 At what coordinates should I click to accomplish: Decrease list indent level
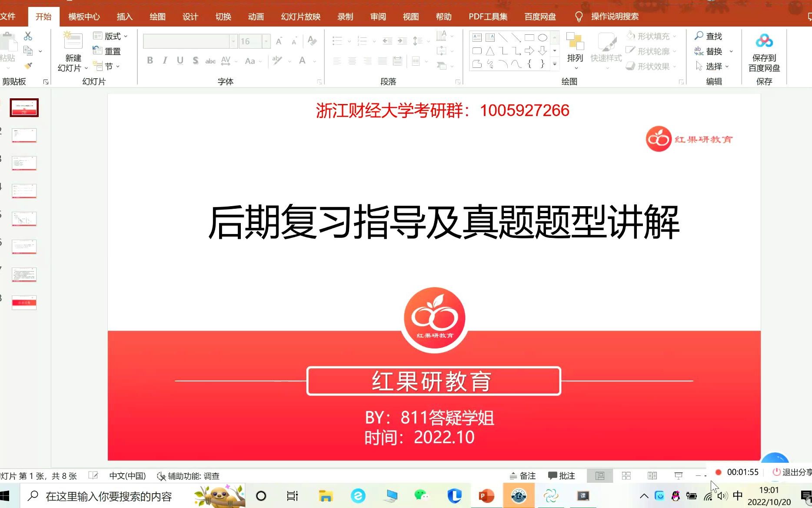pyautogui.click(x=387, y=41)
